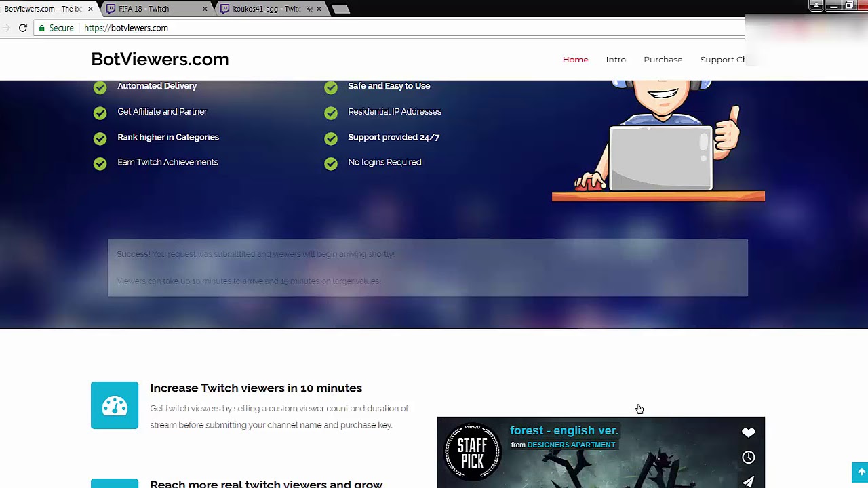Click checkmark icon beside Earn Twitch Achievements
868x488 pixels.
pos(100,163)
